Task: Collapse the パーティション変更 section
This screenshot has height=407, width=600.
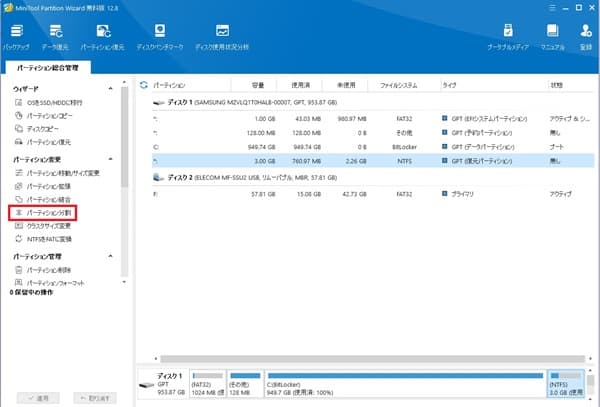Action: pyautogui.click(x=110, y=159)
